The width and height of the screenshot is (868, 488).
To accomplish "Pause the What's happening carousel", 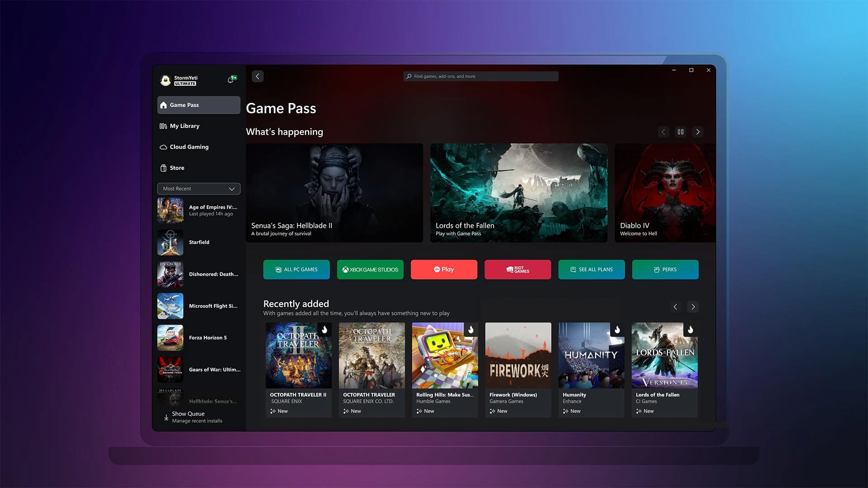I will pos(680,132).
